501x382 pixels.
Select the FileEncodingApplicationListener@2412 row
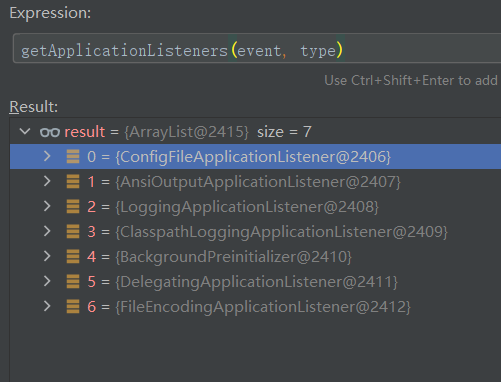pos(255,307)
